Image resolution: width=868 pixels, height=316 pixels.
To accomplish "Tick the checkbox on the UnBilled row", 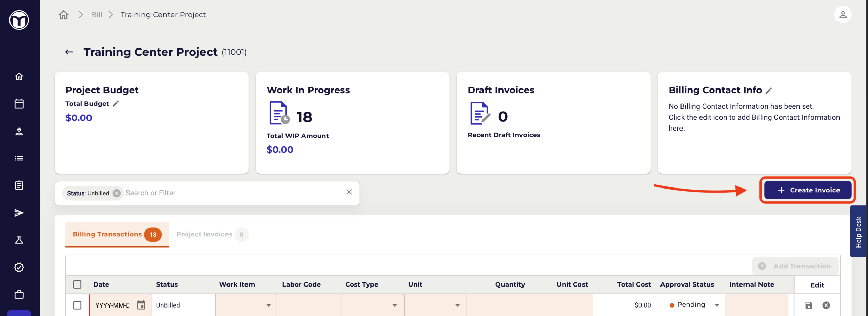I will [77, 305].
